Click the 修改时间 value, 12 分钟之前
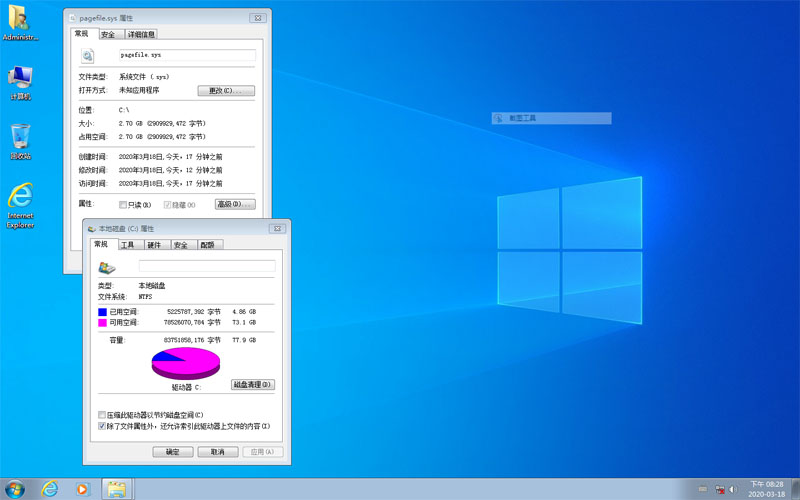The width and height of the screenshot is (800, 500). coord(170,170)
